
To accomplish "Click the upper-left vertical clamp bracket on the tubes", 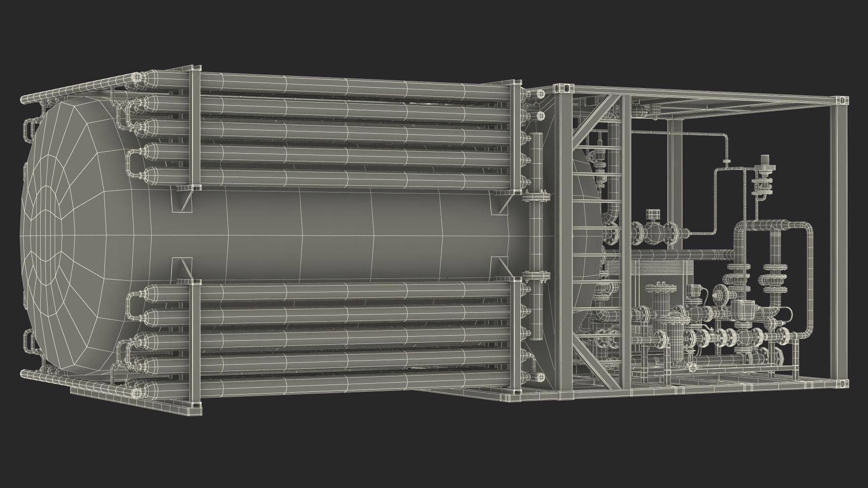I will [195, 127].
